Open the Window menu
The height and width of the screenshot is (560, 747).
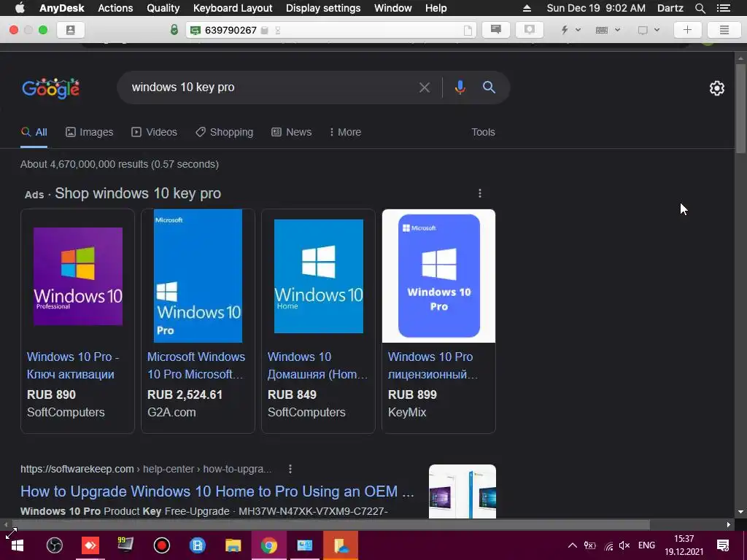click(392, 8)
